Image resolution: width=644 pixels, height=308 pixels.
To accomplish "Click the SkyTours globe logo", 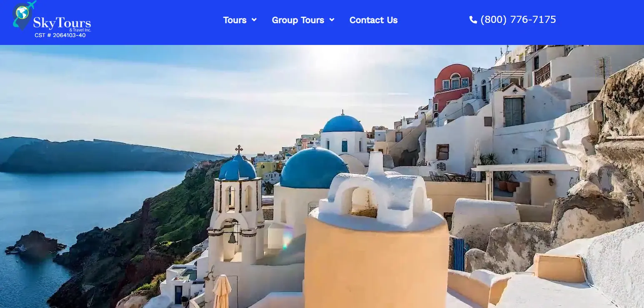I will pyautogui.click(x=24, y=15).
